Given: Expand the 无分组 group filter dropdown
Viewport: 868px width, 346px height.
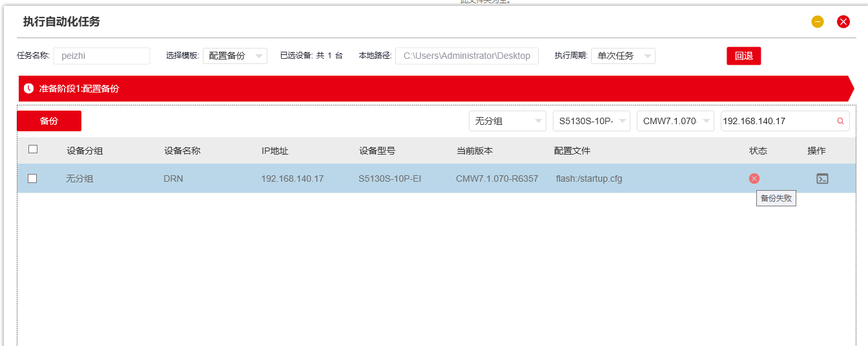Looking at the screenshot, I should [507, 121].
